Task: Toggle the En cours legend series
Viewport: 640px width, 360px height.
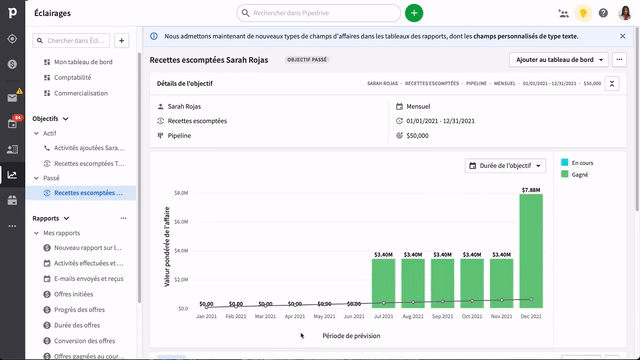Action: click(577, 162)
